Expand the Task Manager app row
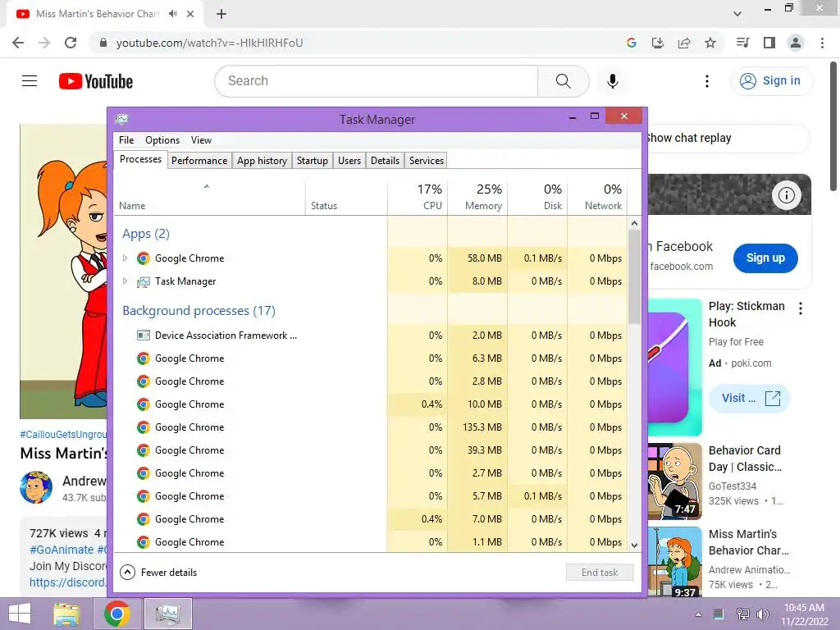This screenshot has width=840, height=630. point(125,281)
